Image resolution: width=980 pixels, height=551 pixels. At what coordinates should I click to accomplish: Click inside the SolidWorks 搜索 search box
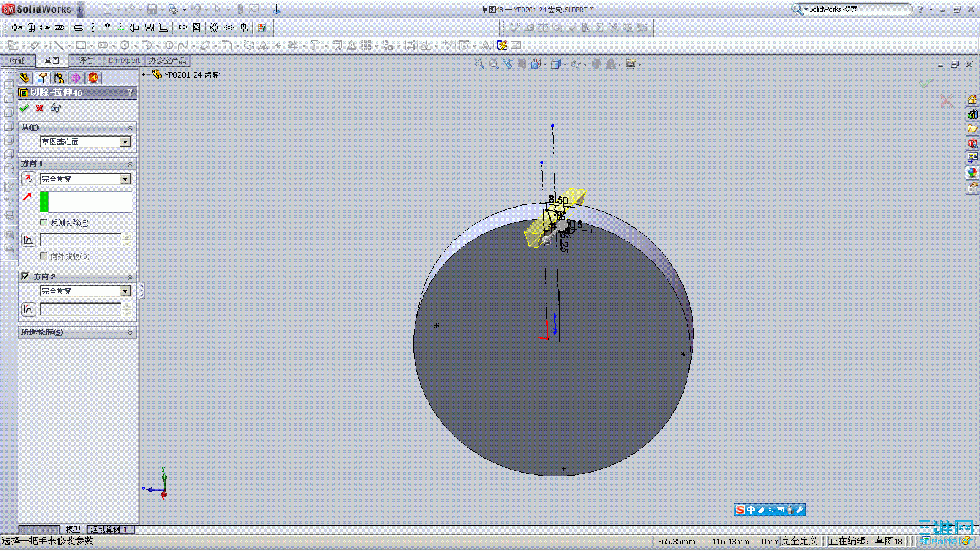(x=858, y=9)
